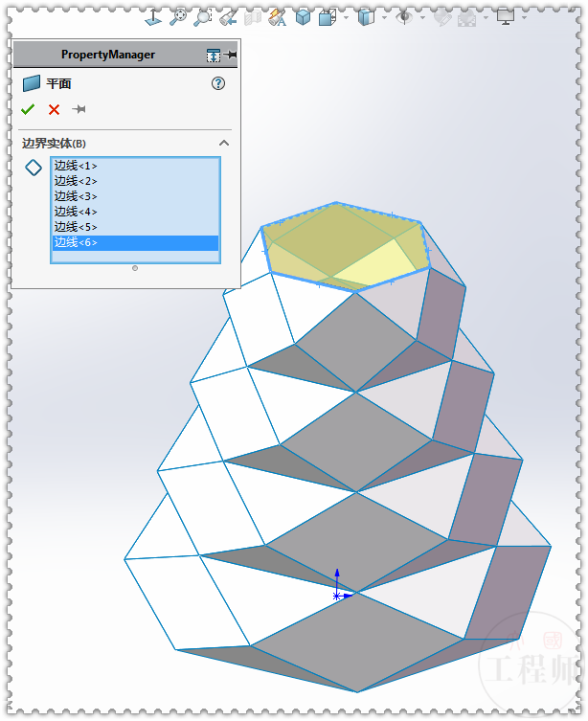
Task: Cancel with the red X
Action: pos(54,109)
